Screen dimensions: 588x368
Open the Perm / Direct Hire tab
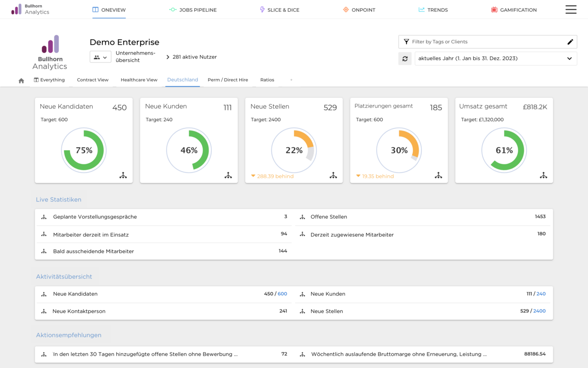227,80
